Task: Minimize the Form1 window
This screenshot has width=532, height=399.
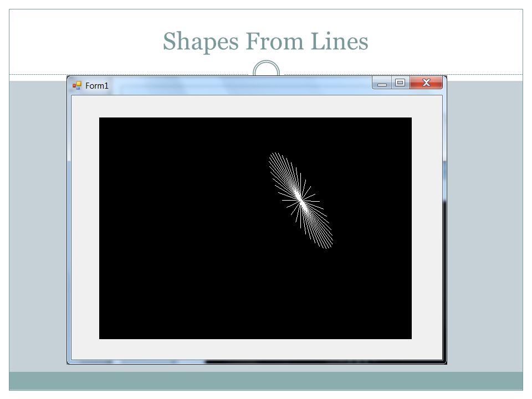Action: pyautogui.click(x=382, y=83)
